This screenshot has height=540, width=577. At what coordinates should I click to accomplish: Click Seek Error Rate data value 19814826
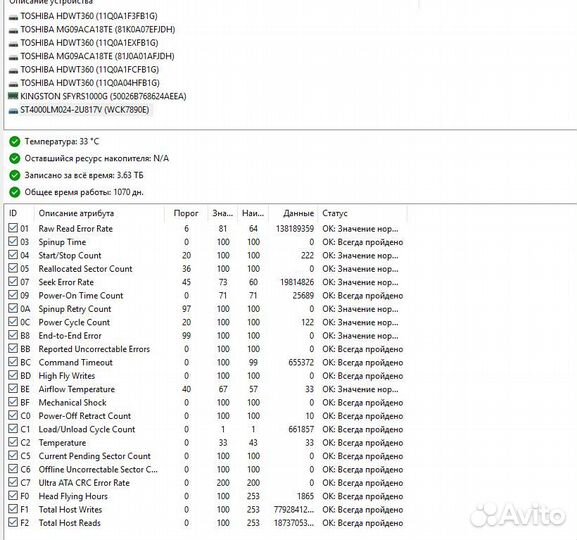coord(297,282)
